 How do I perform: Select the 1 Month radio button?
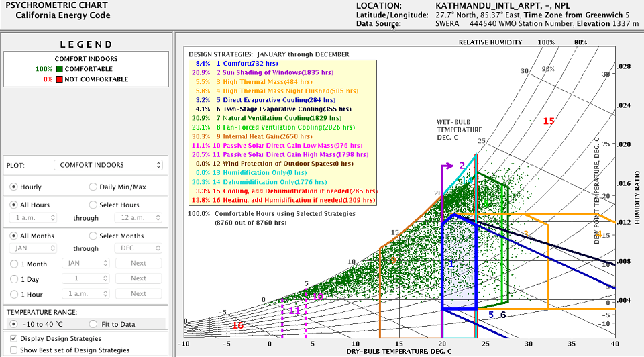[x=13, y=264]
